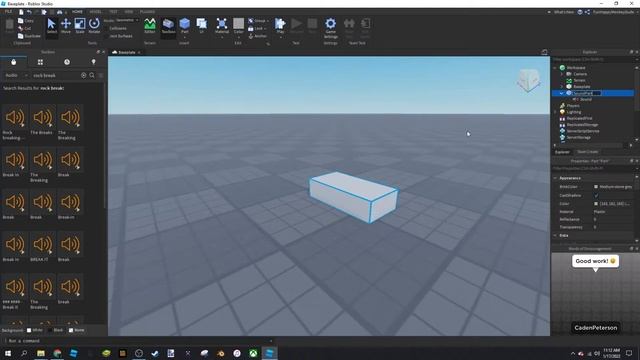Click the Color property swatch
Viewport: 640px width, 360px height.
(x=596, y=203)
